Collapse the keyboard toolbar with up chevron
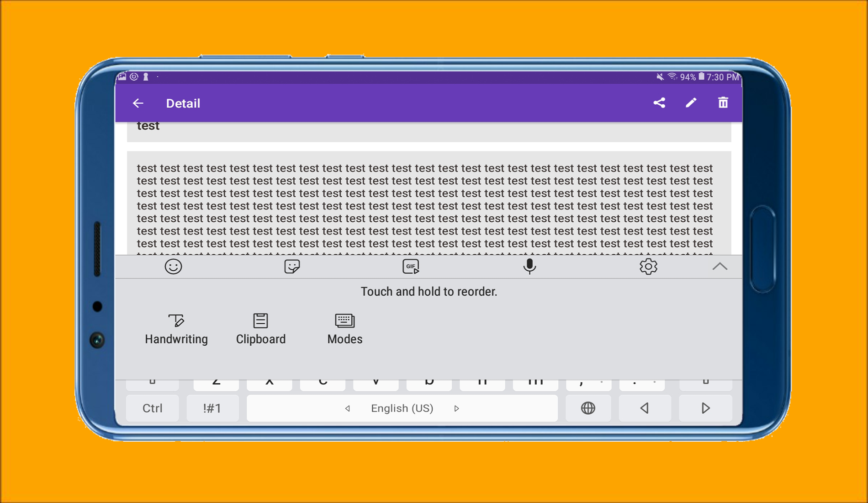The height and width of the screenshot is (503, 868). [x=720, y=267]
